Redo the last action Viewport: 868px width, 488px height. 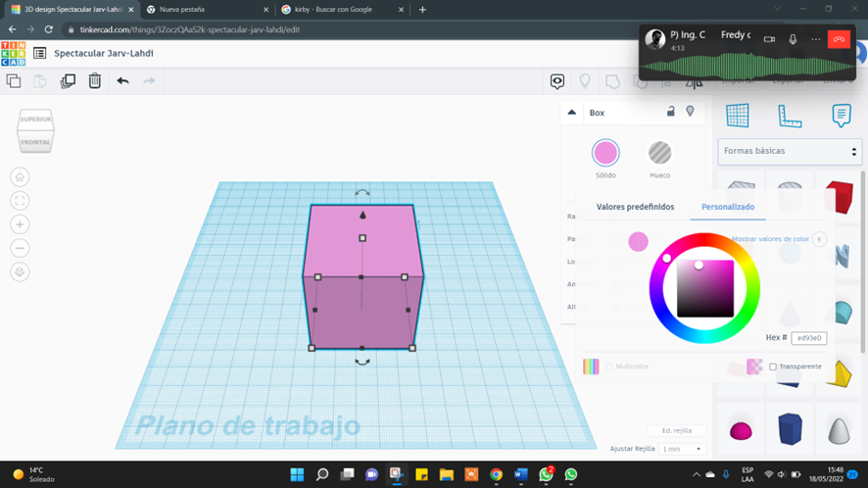click(x=149, y=81)
